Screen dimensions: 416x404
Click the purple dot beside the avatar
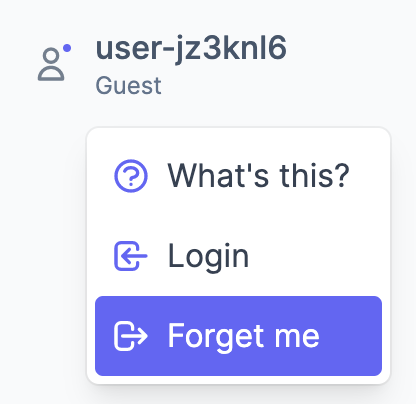[67, 48]
